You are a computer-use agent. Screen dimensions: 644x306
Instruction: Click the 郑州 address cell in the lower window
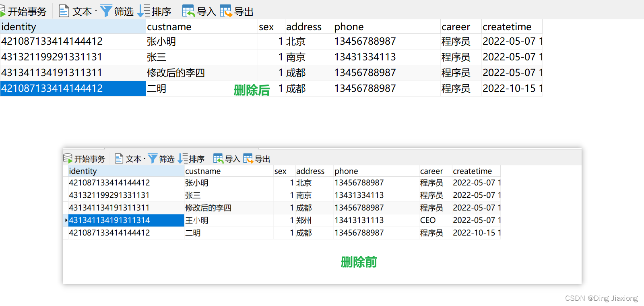pos(314,220)
